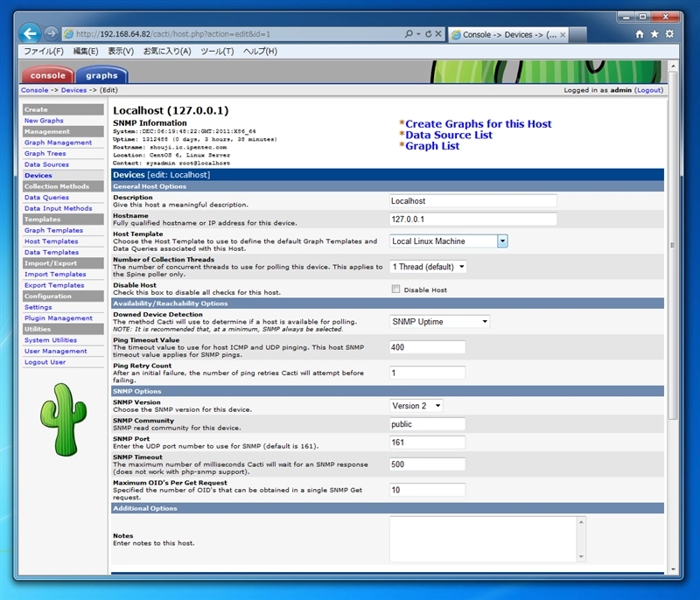700x600 pixels.
Task: Open the ヘルプ(H) menu
Action: coord(260,52)
